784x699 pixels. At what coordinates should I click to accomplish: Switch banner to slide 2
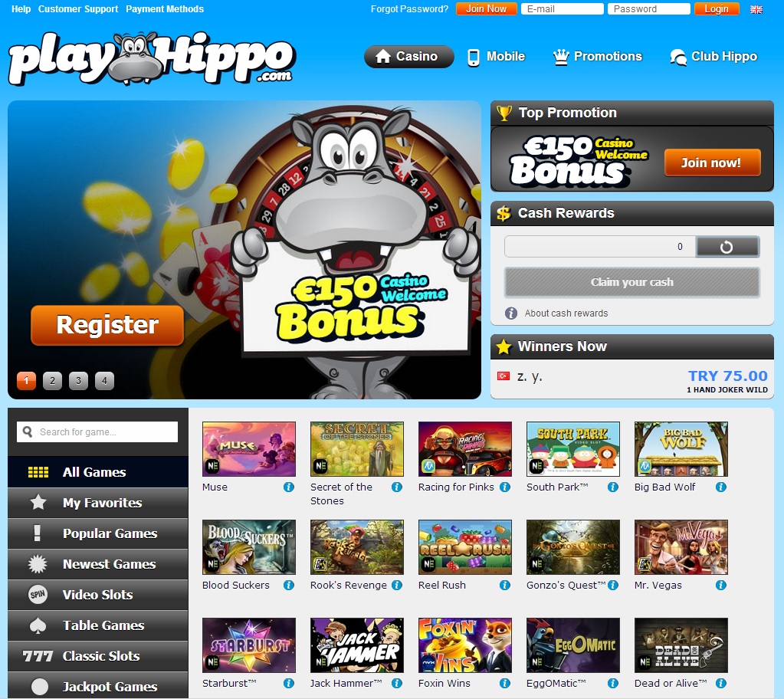point(53,380)
